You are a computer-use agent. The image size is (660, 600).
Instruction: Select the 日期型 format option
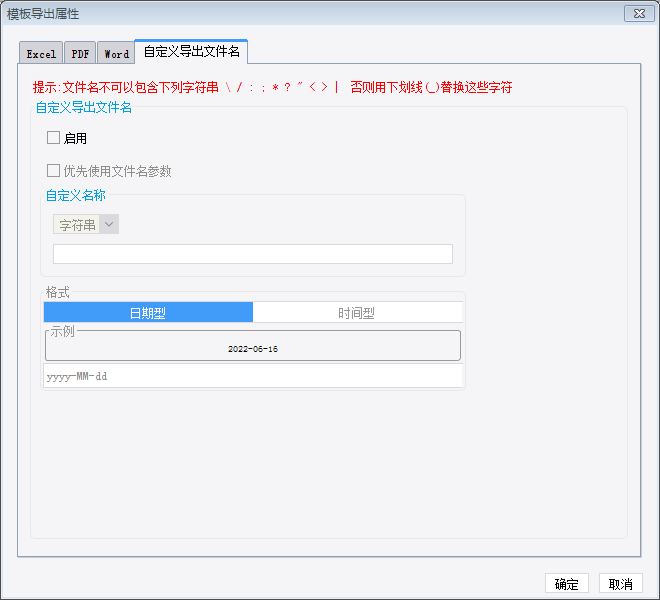148,312
